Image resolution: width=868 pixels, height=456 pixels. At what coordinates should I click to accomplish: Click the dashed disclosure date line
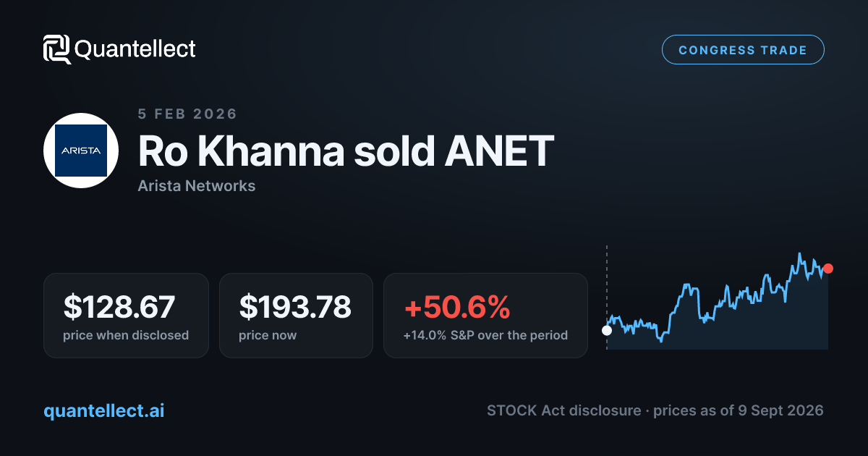607,286
